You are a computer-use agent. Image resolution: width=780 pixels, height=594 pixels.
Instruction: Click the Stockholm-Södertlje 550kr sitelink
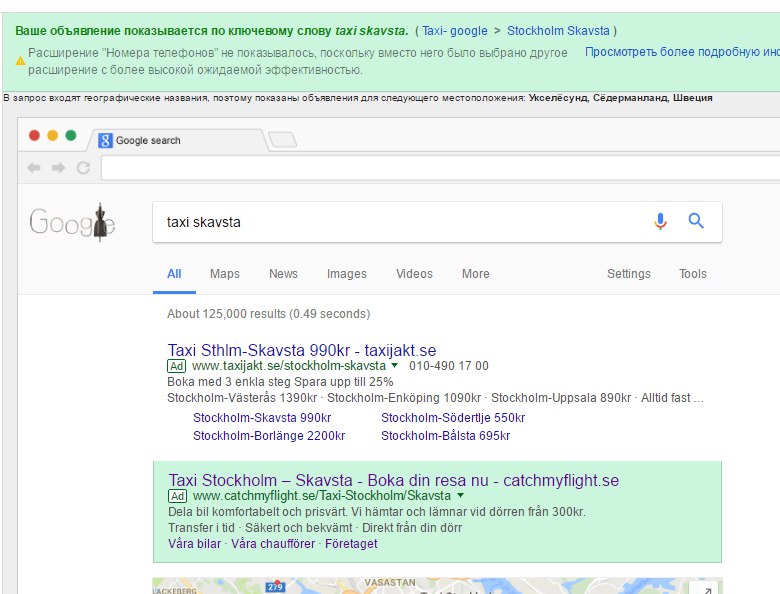[453, 418]
